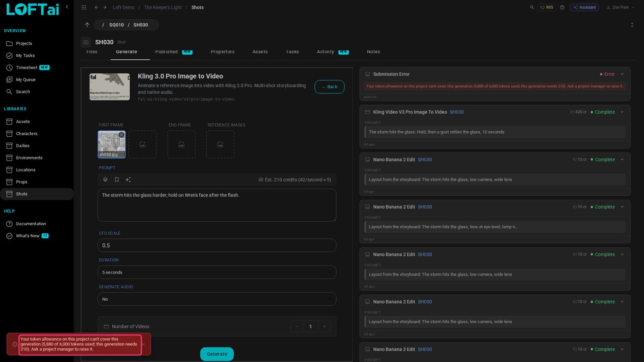Switch to the Published tab
The width and height of the screenshot is (644, 362).
tap(174, 52)
